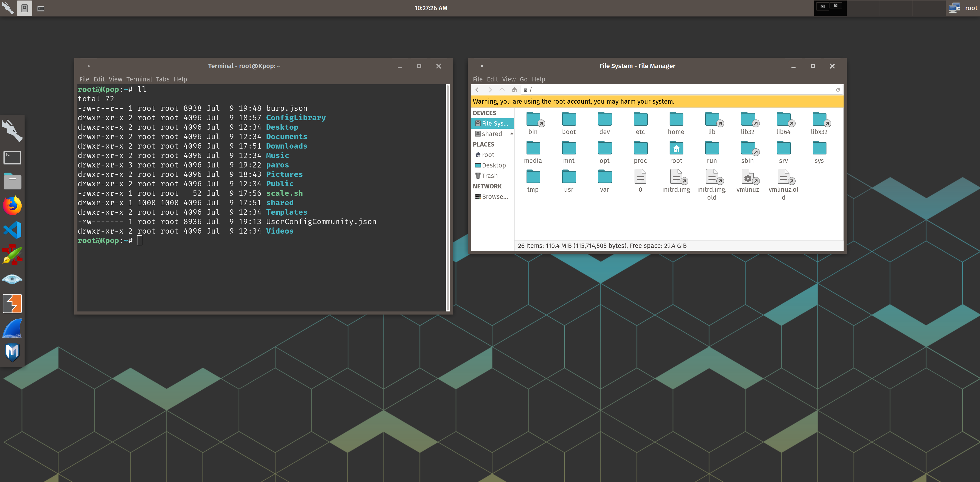Open Wireshark shark fin icon
This screenshot has height=482, width=980.
coord(12,328)
